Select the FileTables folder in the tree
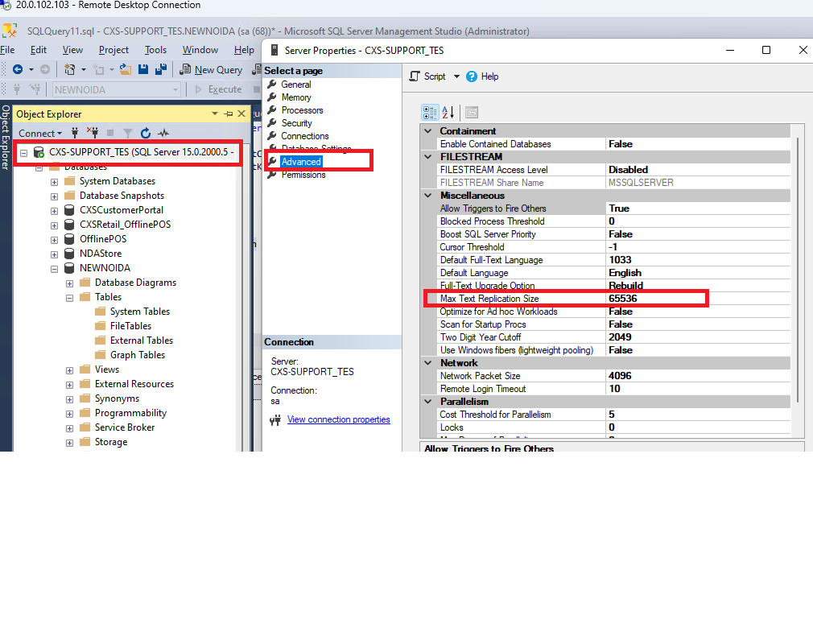 pos(130,326)
